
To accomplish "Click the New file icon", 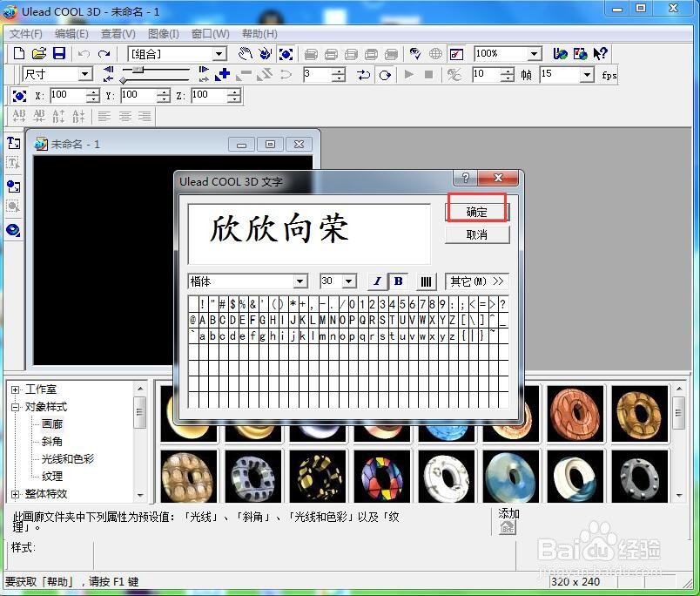I will click(x=19, y=54).
